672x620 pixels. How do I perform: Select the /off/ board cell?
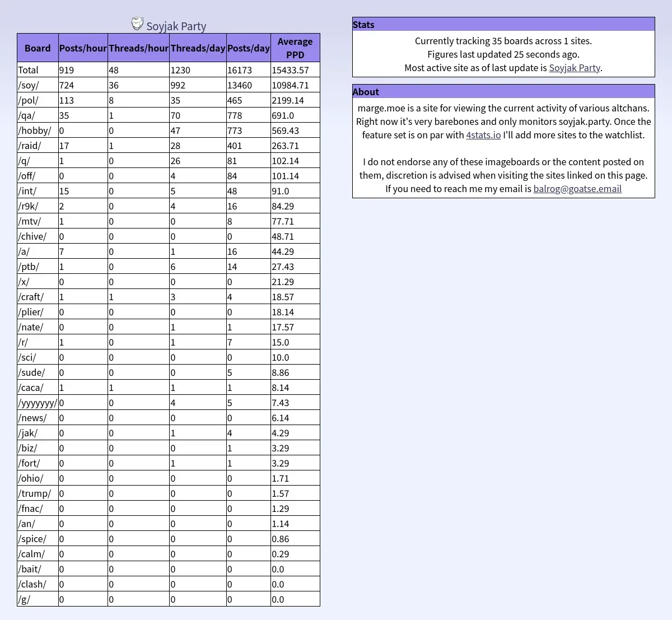(x=38, y=176)
